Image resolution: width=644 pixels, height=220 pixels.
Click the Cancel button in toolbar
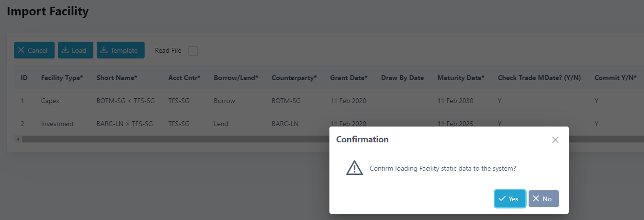(34, 50)
